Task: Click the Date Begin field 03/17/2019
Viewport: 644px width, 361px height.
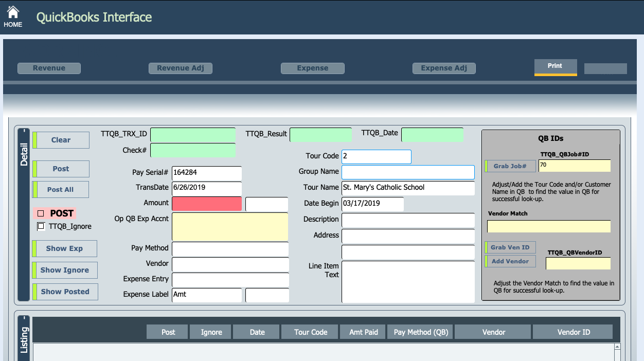Action: pos(372,204)
